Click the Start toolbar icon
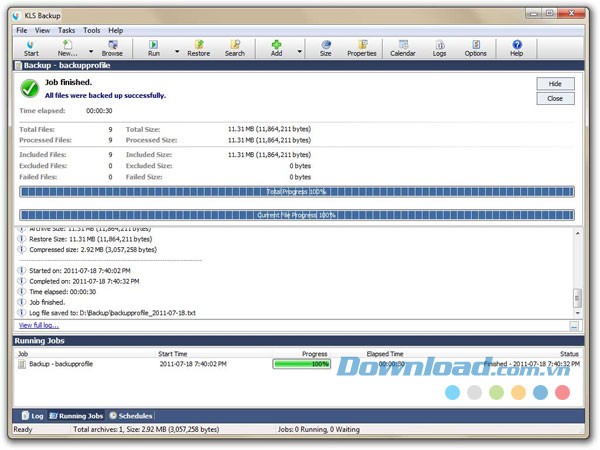Image resolution: width=600 pixels, height=450 pixels. click(x=31, y=47)
